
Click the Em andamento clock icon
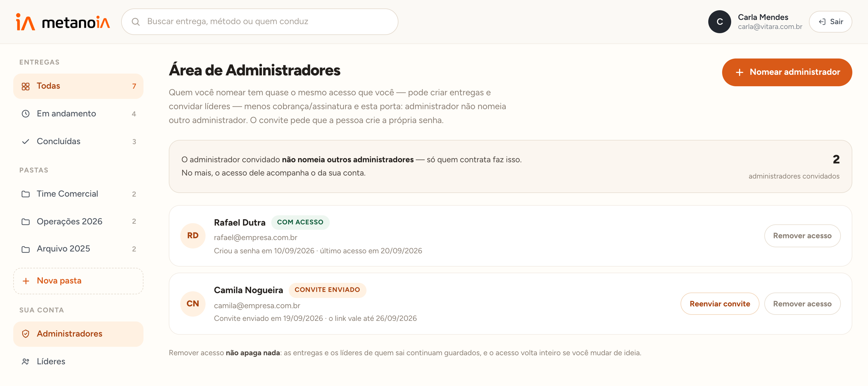click(26, 114)
